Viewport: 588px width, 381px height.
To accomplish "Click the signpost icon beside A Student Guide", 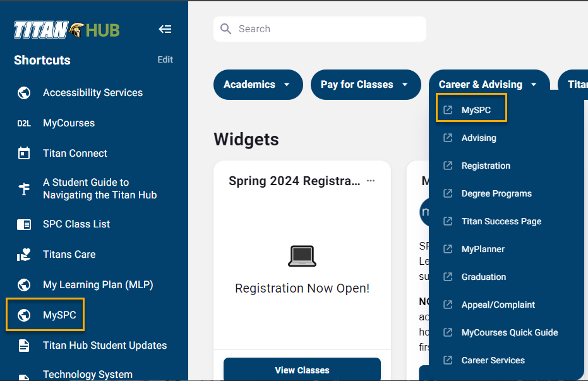I will pos(24,189).
